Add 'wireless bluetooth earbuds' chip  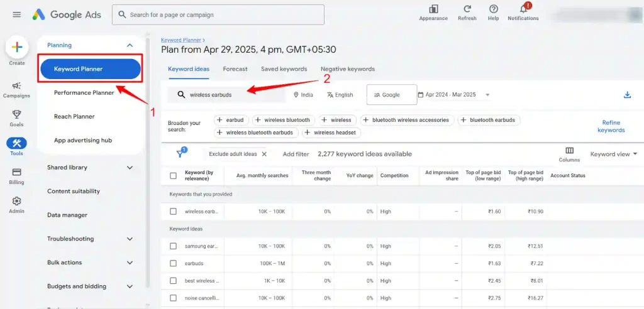[256, 133]
